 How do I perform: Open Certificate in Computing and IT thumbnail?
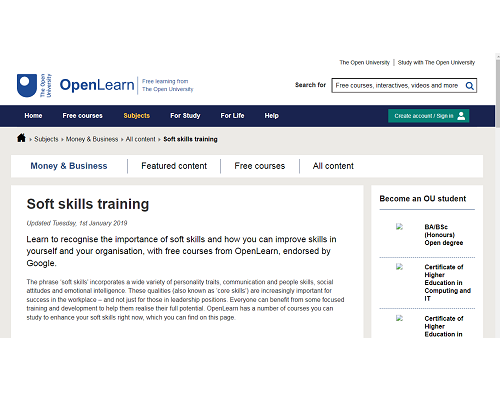click(x=399, y=267)
